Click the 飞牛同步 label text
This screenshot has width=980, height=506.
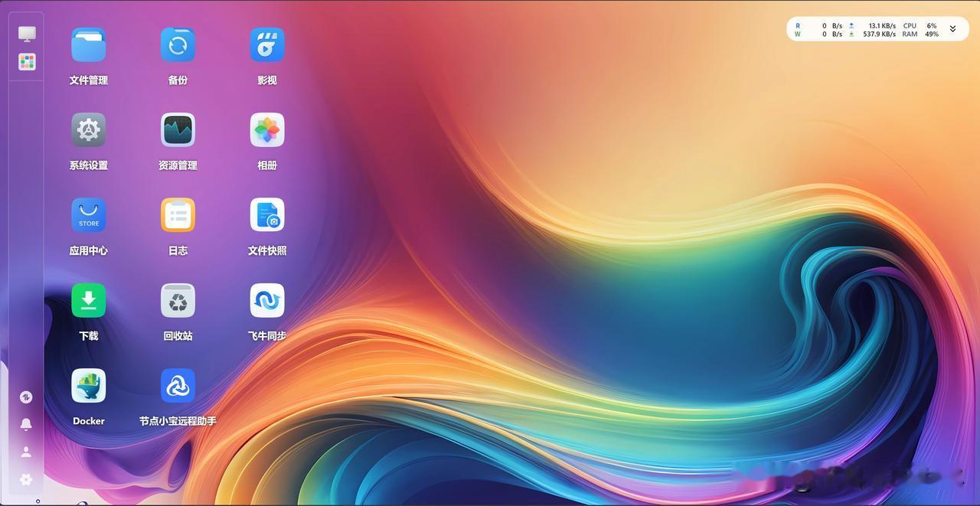pos(267,336)
